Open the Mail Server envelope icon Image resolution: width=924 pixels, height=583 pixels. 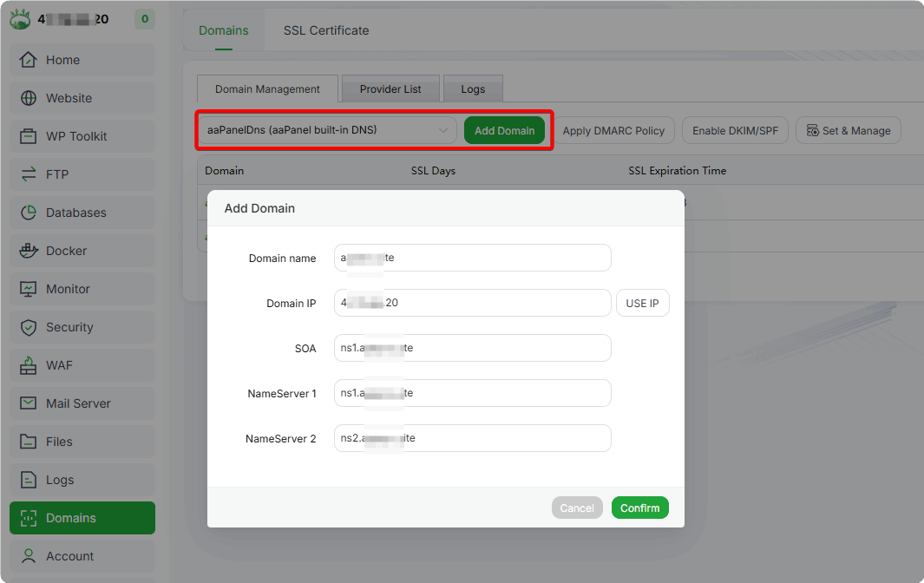[x=29, y=403]
